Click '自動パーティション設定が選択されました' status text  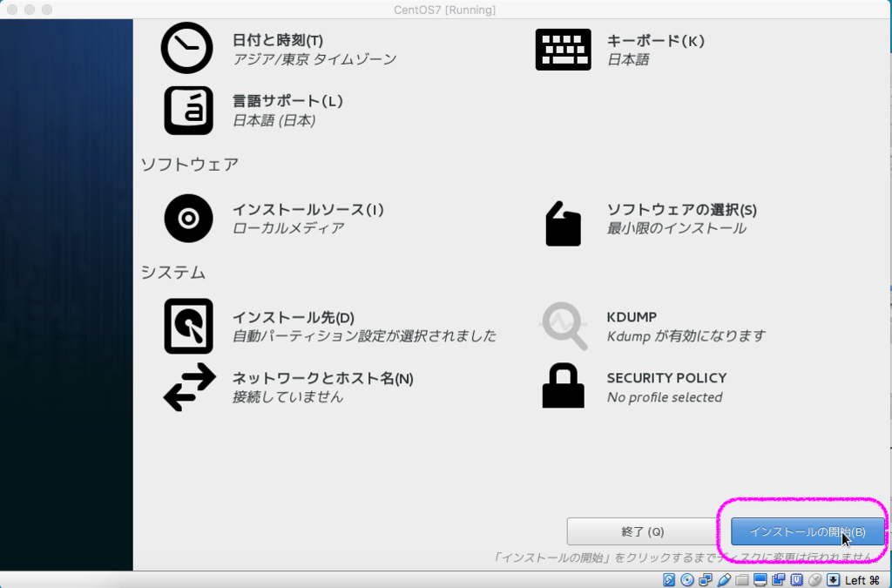(365, 336)
